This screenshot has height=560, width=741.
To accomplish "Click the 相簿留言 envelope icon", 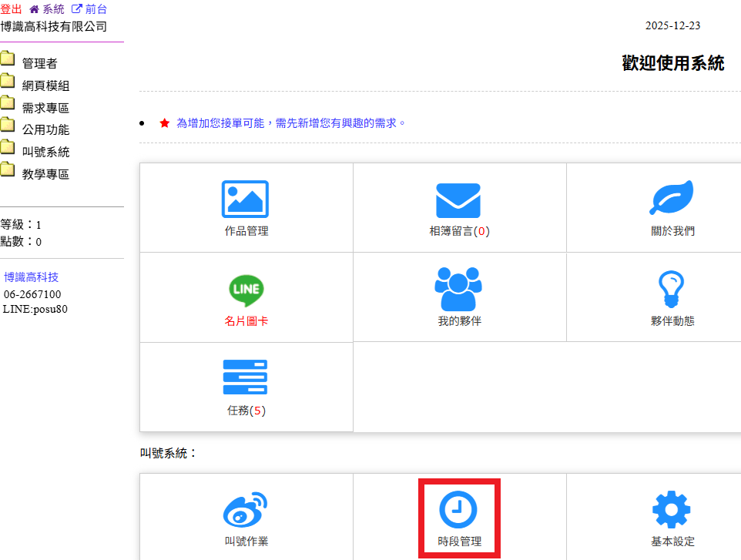I will 458,200.
